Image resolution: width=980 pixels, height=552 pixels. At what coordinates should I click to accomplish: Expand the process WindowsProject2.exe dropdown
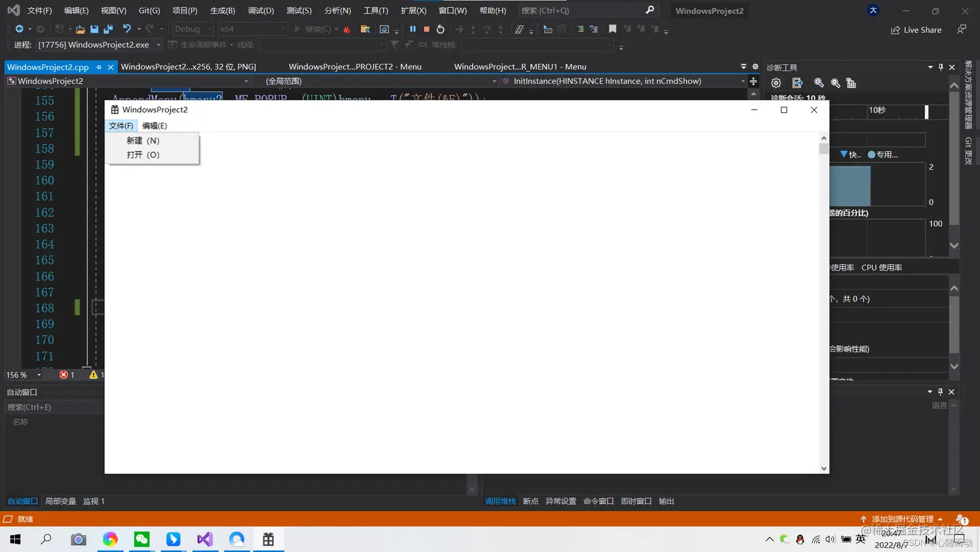click(158, 45)
